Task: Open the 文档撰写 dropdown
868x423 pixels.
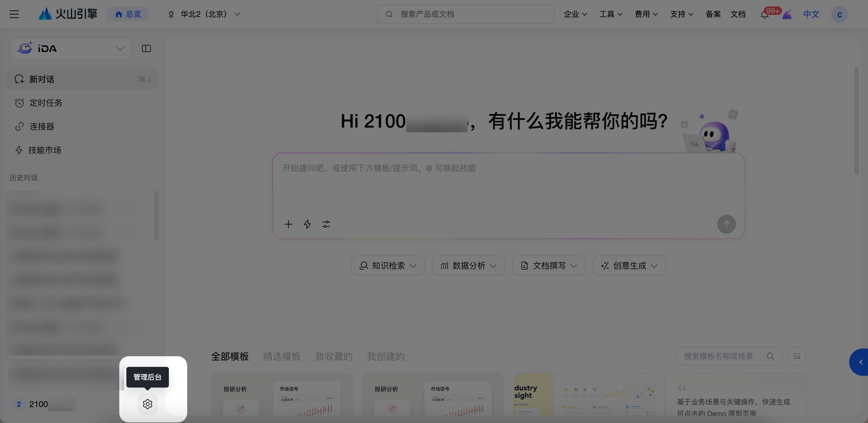Action: click(549, 266)
